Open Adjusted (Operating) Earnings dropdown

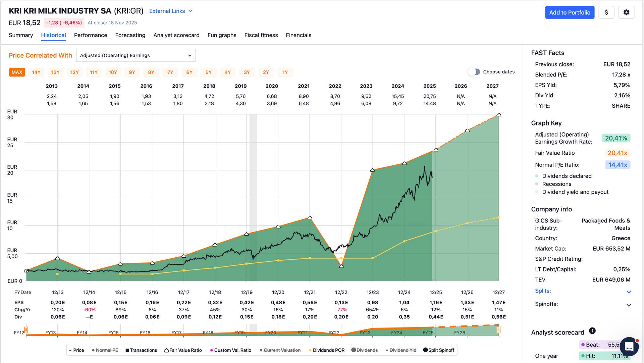[x=136, y=55]
